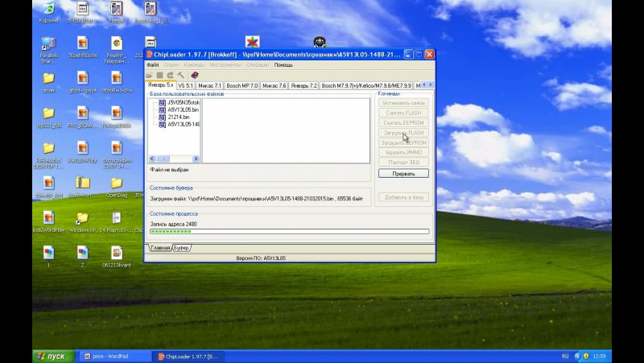Click the Паспорт ЭБУ button
This screenshot has height=363, width=644.
pyautogui.click(x=403, y=163)
